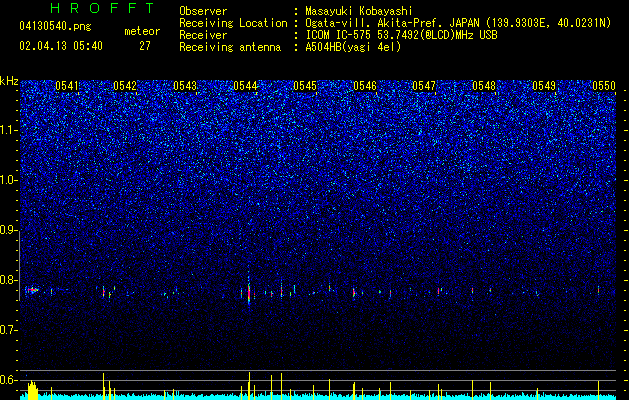Image resolution: width=629 pixels, height=400 pixels.
Task: Click the 0543 time marker
Action: 185,86
